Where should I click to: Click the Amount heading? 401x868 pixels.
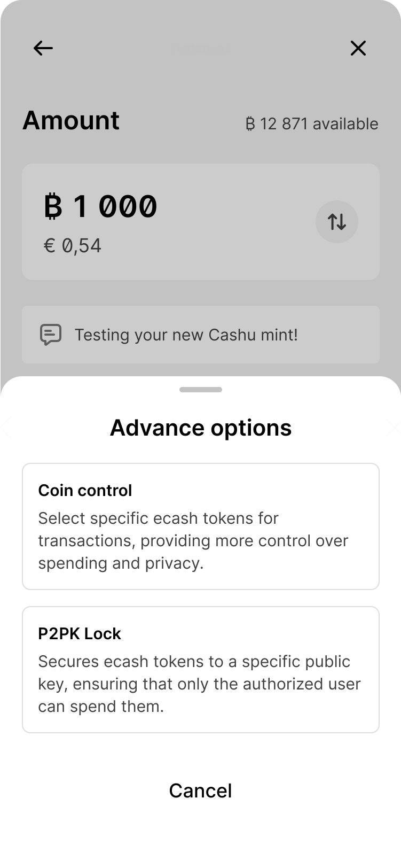(71, 120)
